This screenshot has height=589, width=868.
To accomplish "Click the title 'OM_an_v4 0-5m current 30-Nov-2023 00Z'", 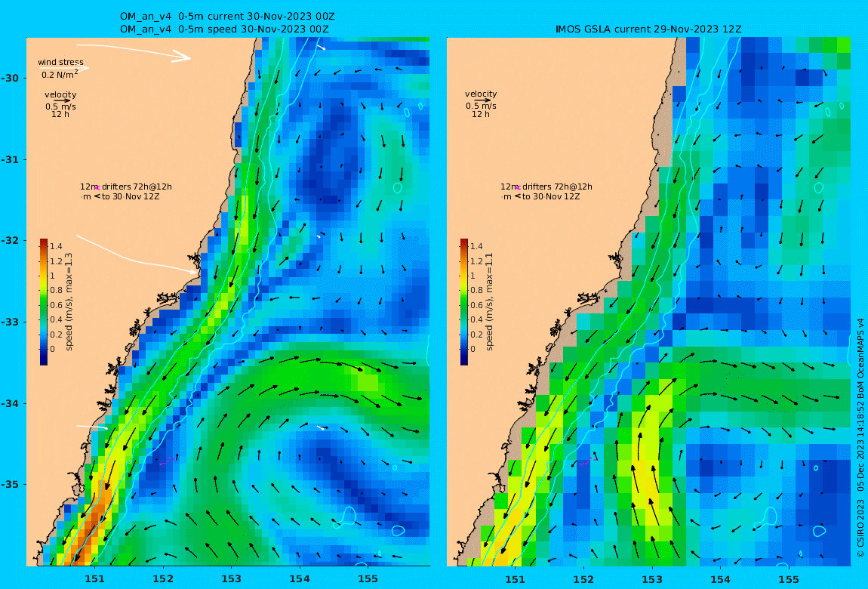I will (227, 17).
